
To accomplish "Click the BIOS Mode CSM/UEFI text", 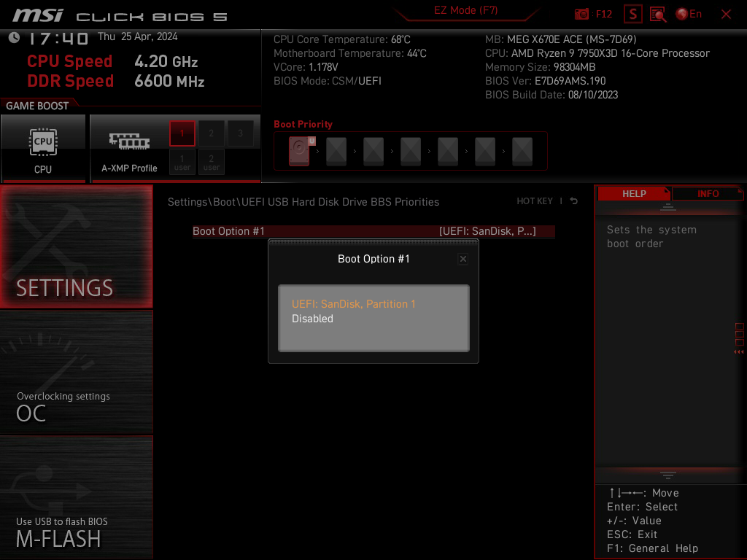I will click(328, 81).
